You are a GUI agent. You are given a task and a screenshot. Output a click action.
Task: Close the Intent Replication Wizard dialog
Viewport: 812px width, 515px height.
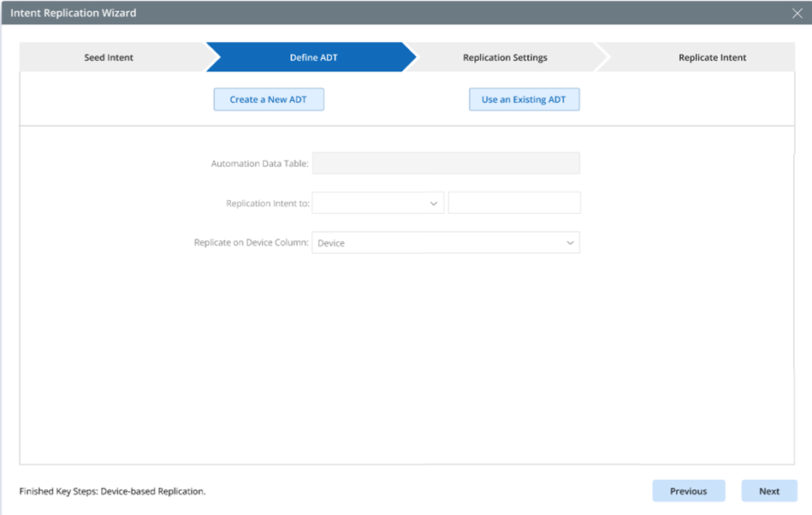[x=797, y=14]
